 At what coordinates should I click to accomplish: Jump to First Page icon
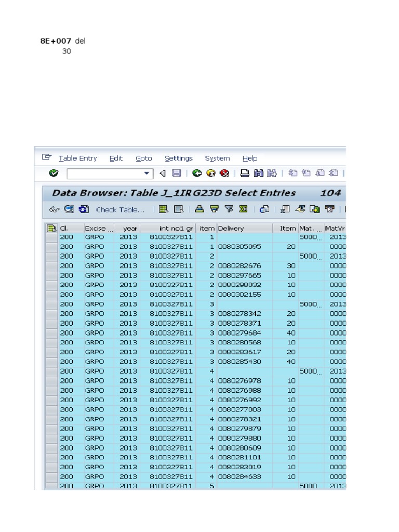292,174
